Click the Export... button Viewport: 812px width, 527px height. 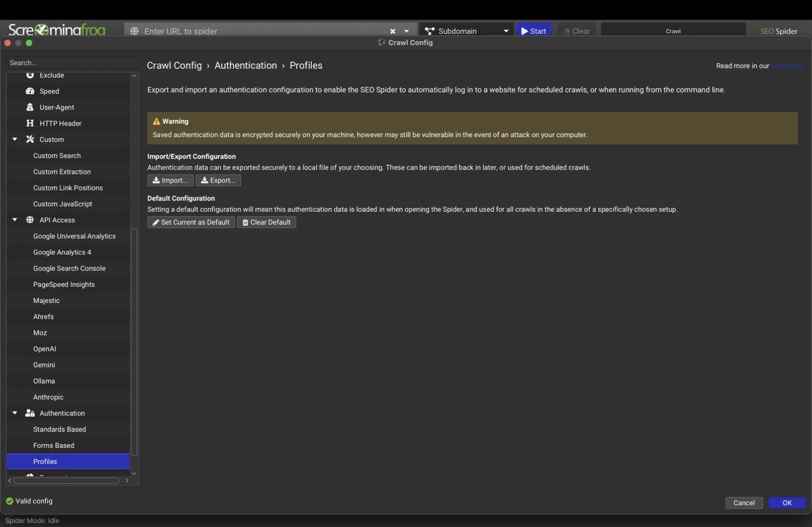[x=218, y=180]
